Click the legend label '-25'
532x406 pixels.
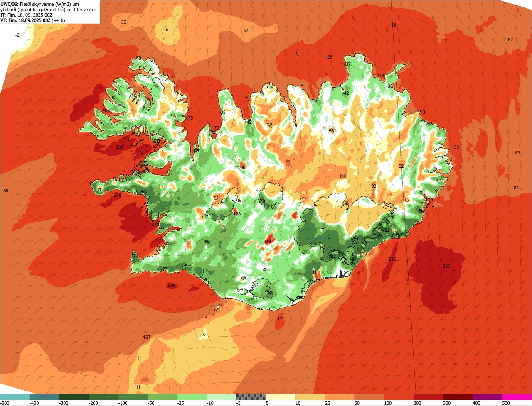tap(181, 403)
